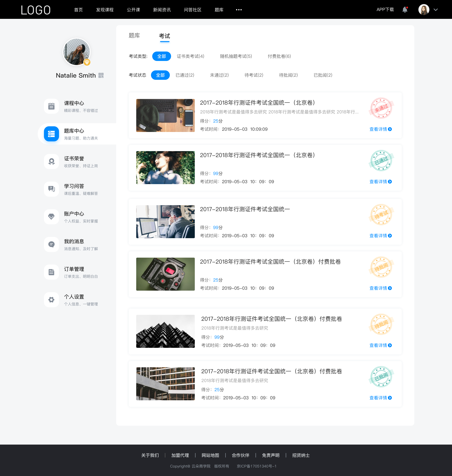Click 查看详情 on 已通过 exam

coord(379,181)
